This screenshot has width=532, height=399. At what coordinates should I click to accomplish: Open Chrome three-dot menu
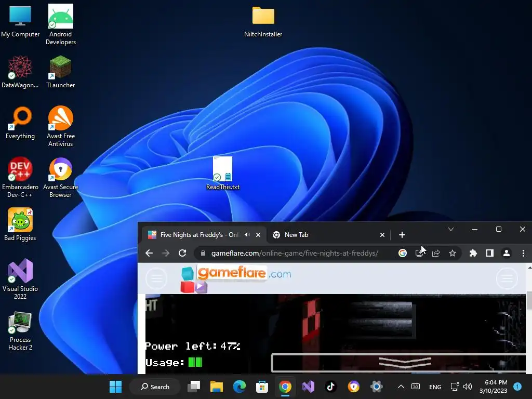point(524,253)
